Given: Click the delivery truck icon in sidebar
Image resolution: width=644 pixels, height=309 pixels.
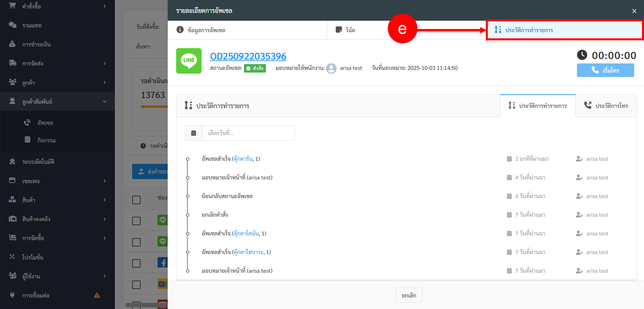Looking at the screenshot, I should click(12, 63).
